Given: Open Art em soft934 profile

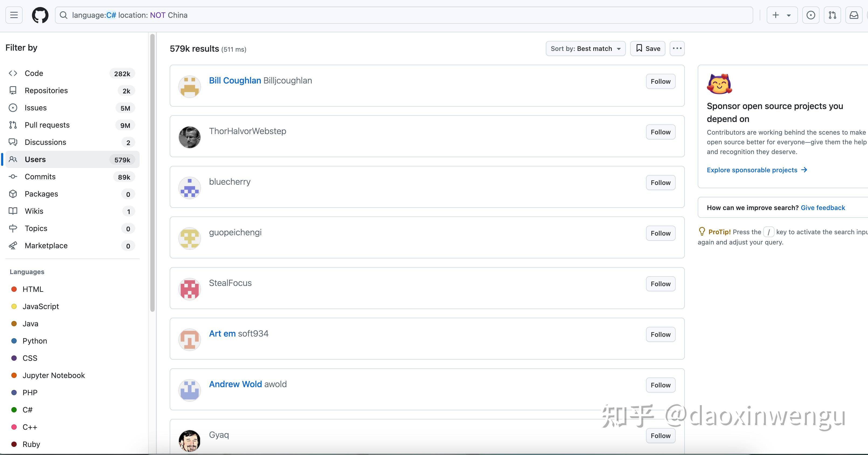Looking at the screenshot, I should click(222, 333).
